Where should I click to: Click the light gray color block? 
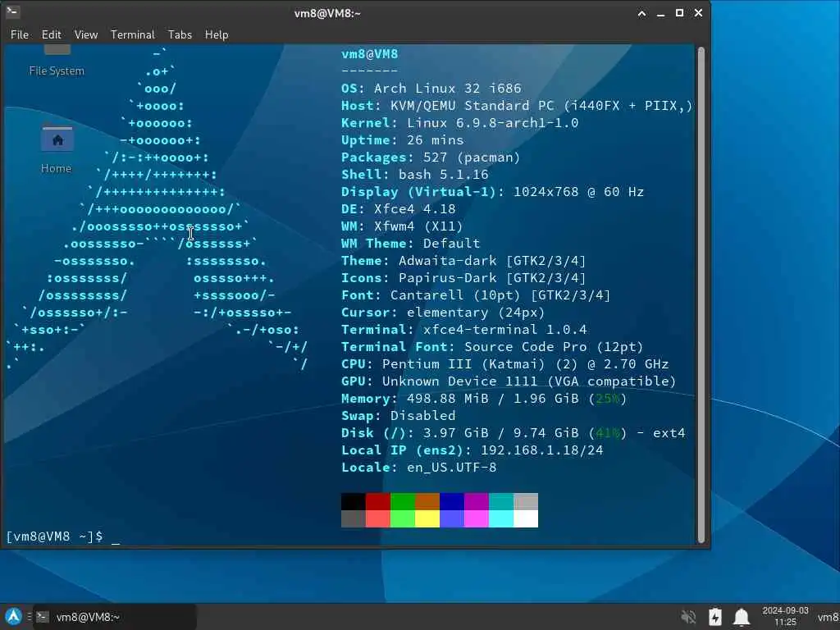click(526, 501)
